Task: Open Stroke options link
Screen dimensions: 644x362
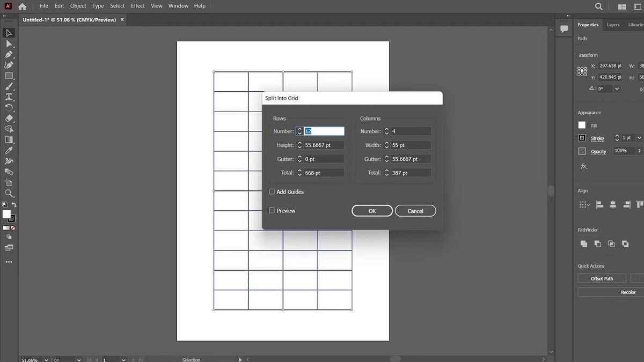Action: click(x=597, y=138)
